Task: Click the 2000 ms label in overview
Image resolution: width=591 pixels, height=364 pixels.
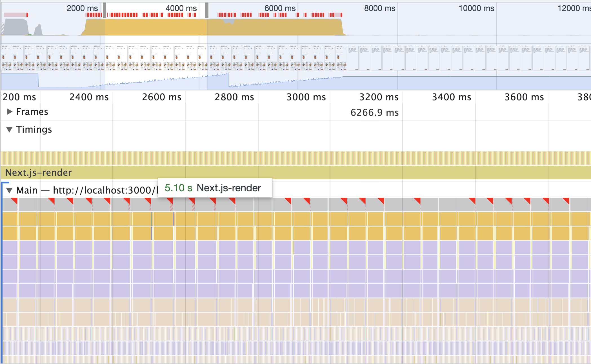Action: [x=82, y=8]
